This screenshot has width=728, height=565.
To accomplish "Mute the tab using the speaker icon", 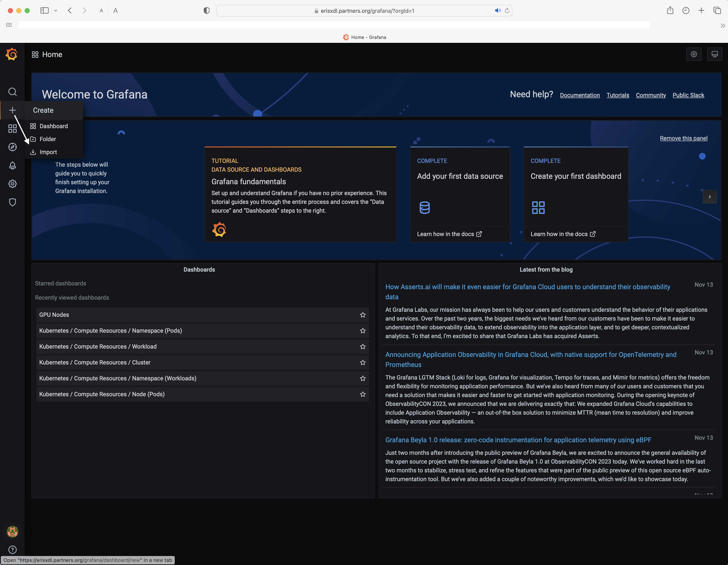I will click(x=497, y=11).
